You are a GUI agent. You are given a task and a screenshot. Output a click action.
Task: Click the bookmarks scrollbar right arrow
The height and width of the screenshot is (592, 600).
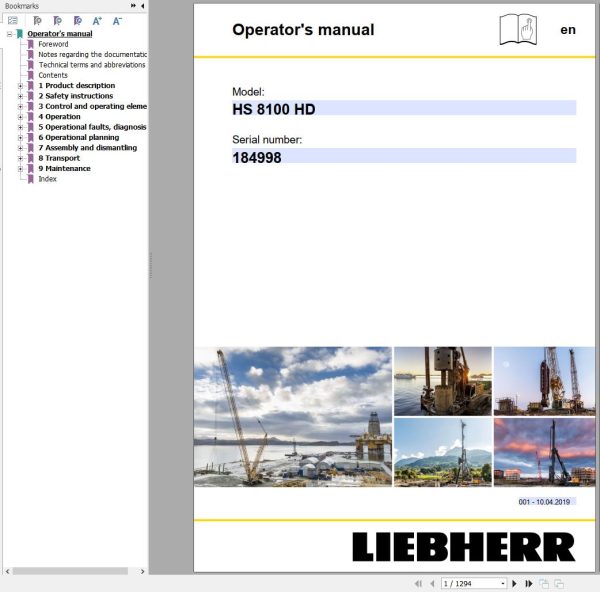point(142,571)
